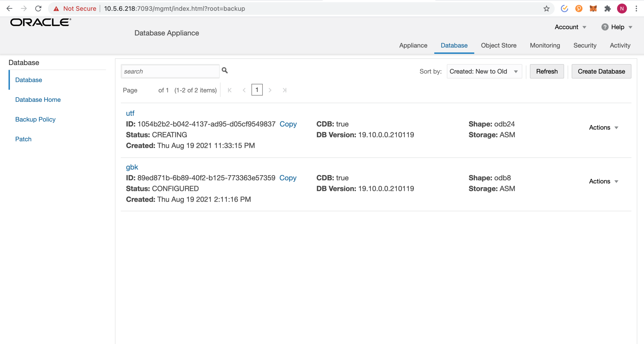
Task: Click the browser back arrow
Action: tap(9, 9)
